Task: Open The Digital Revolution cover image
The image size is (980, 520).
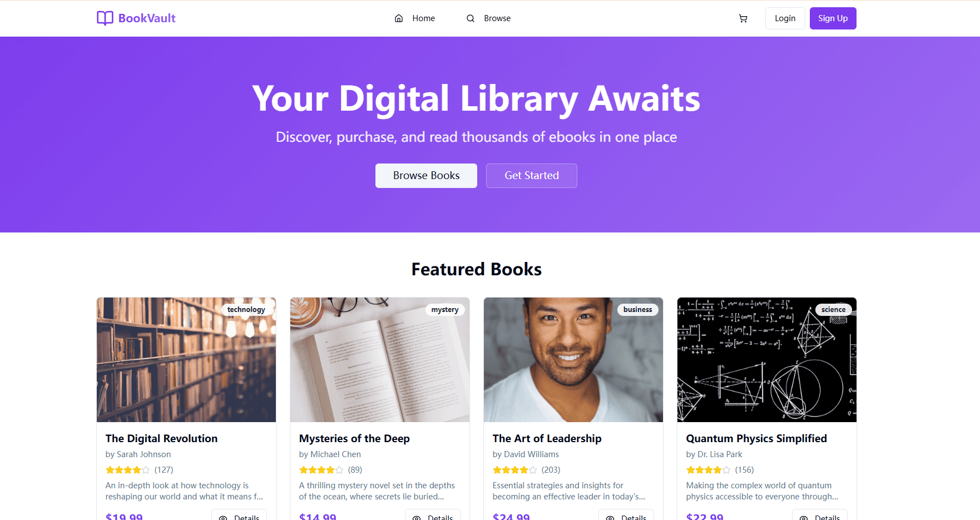Action: pos(186,360)
